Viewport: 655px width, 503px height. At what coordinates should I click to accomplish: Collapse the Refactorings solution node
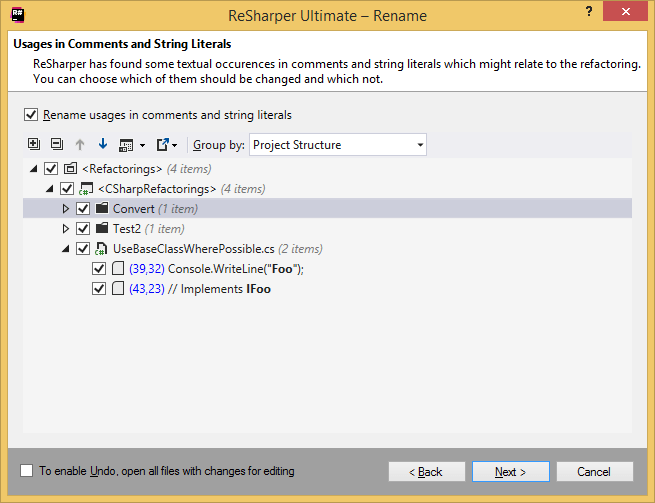coord(35,169)
